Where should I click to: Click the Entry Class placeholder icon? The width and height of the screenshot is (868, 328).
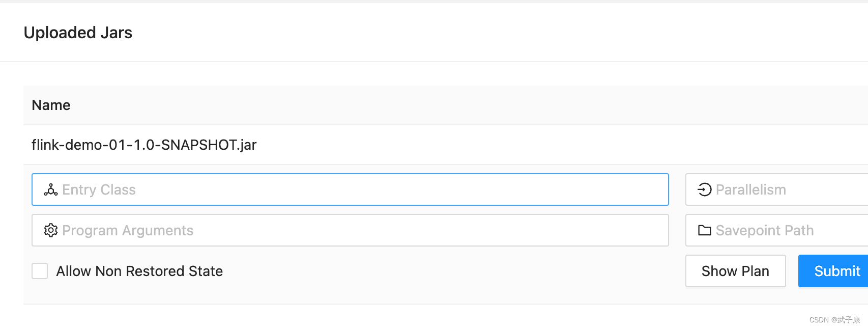click(x=50, y=189)
